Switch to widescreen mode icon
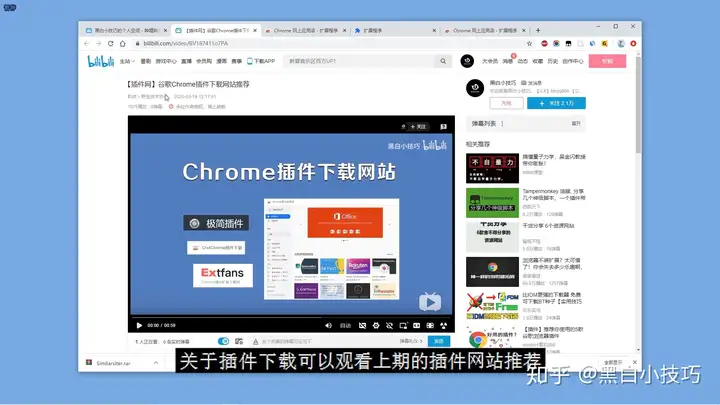Screen dimensions: 720x405 click(416, 326)
